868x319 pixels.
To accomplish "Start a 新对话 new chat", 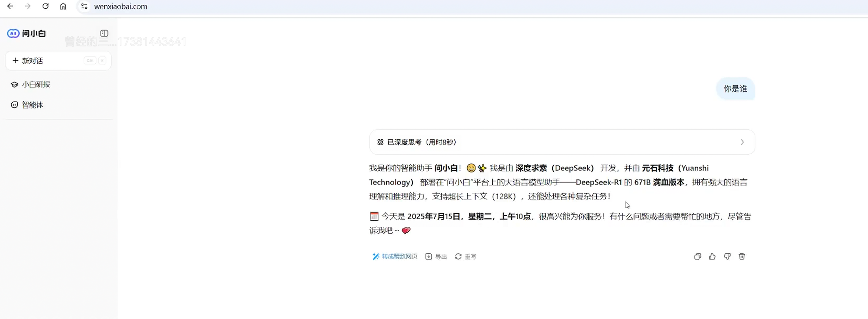I will click(58, 61).
